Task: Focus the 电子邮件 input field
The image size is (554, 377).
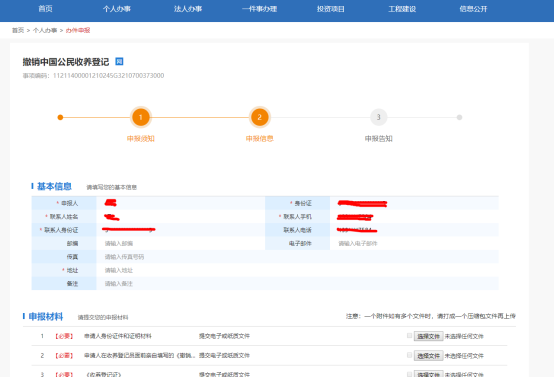Action: point(414,243)
